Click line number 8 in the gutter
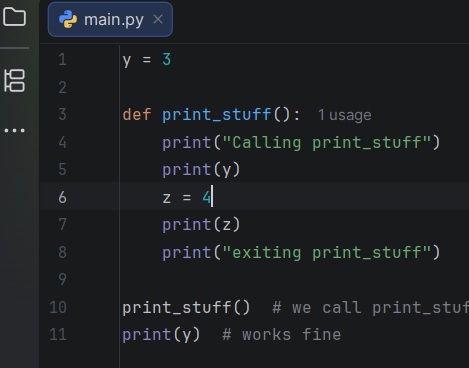 click(62, 252)
